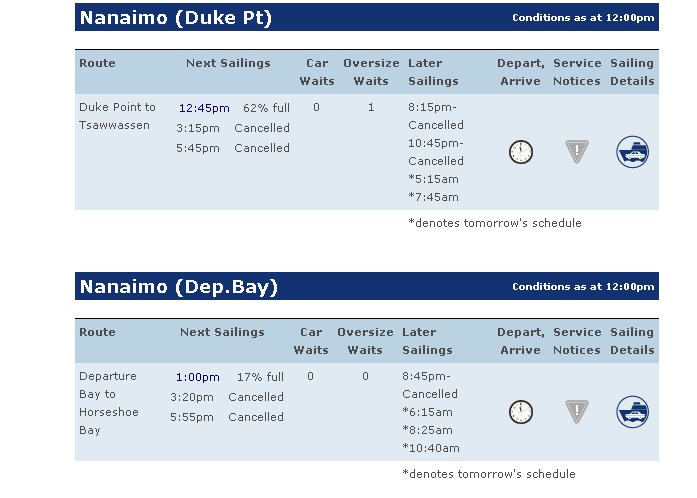Click the 5:55pm Cancelled sailing row
This screenshot has width=697, height=498.
coord(227,417)
